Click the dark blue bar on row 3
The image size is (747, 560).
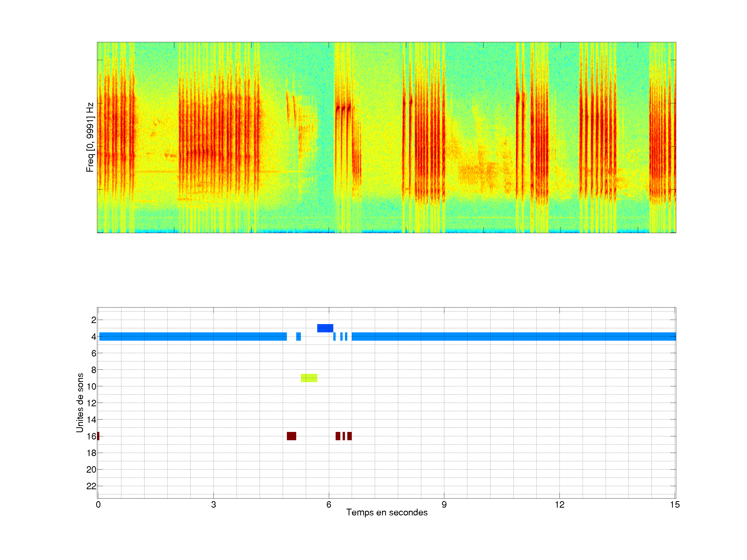[325, 328]
